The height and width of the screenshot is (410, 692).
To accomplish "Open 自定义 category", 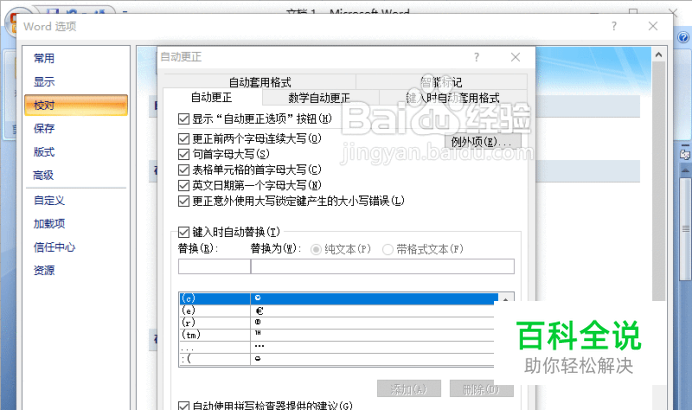I will point(49,200).
